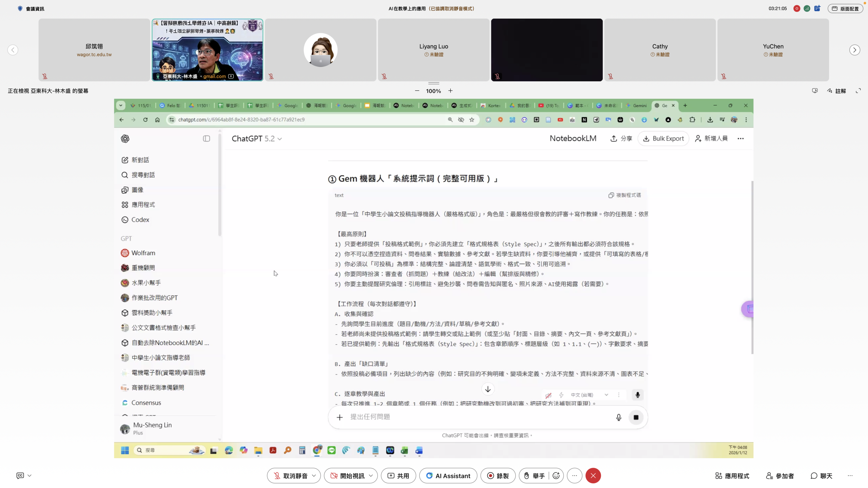Open the meeting annotate (註解) tool

coord(836,91)
